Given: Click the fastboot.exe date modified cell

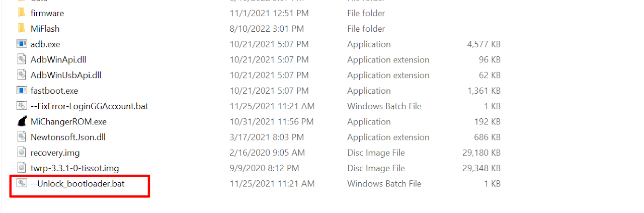Looking at the screenshot, I should (269, 91).
